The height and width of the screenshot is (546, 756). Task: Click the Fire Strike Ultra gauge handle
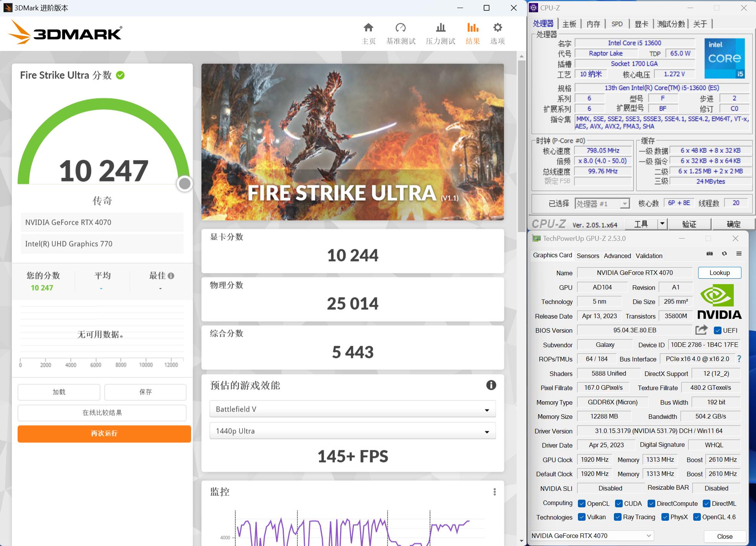pyautogui.click(x=185, y=183)
